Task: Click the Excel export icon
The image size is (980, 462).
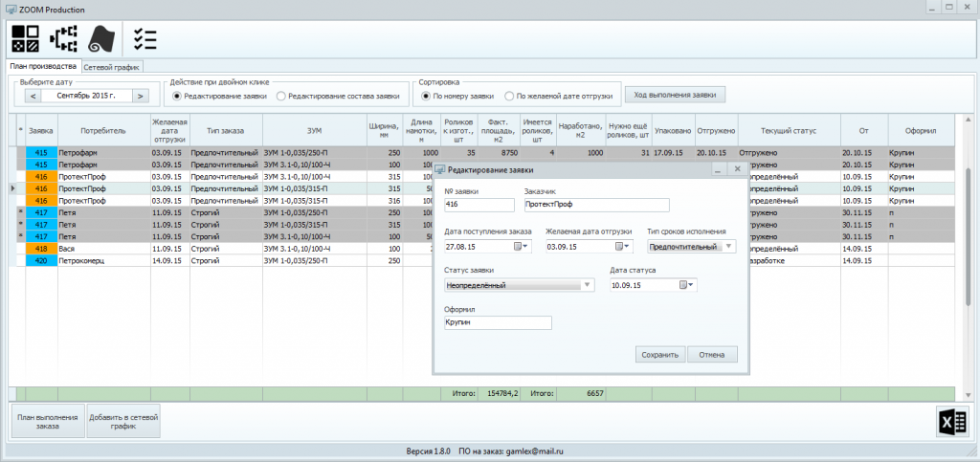Action: (x=950, y=421)
